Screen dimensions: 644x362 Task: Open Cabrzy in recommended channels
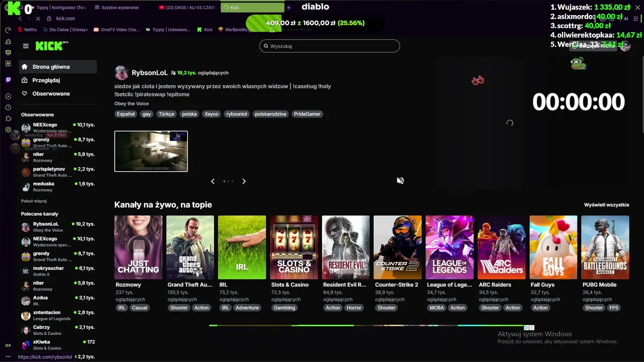point(58,330)
